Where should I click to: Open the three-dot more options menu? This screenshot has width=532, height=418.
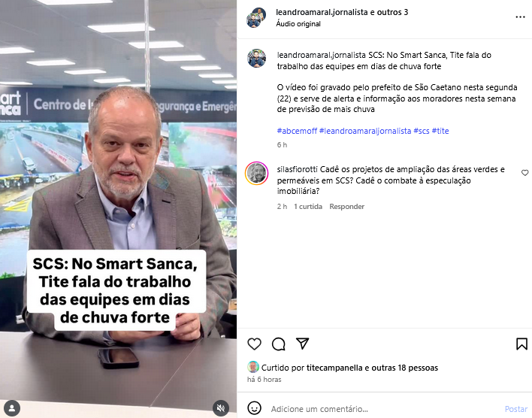point(520,17)
